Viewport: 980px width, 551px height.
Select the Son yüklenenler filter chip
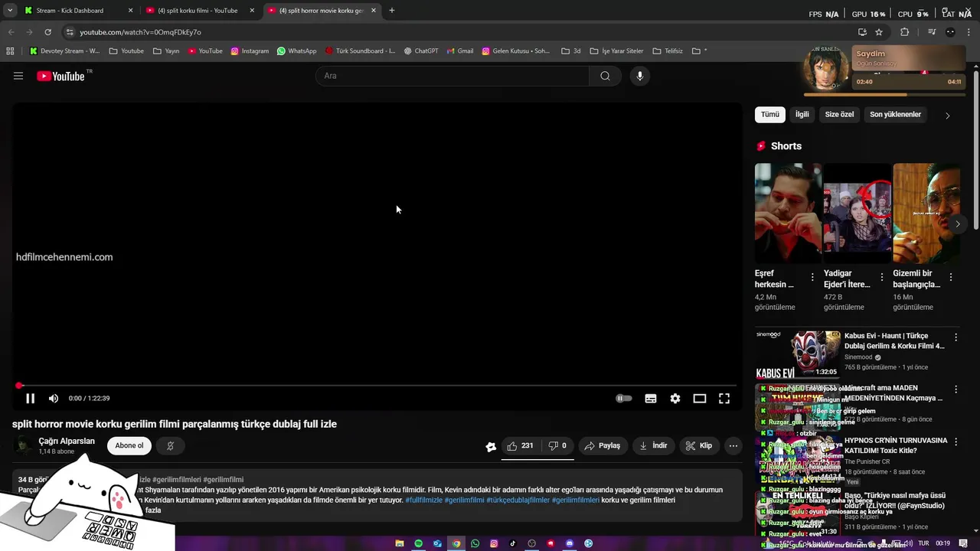click(895, 114)
